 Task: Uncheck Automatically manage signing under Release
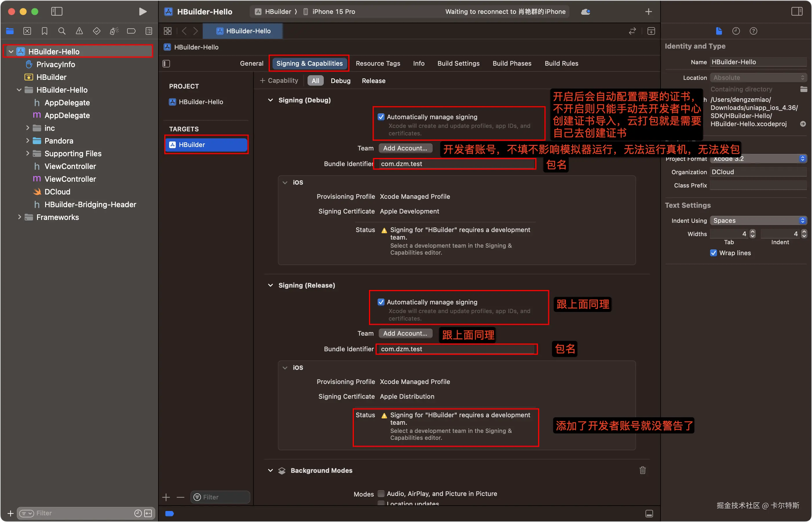[x=381, y=302]
